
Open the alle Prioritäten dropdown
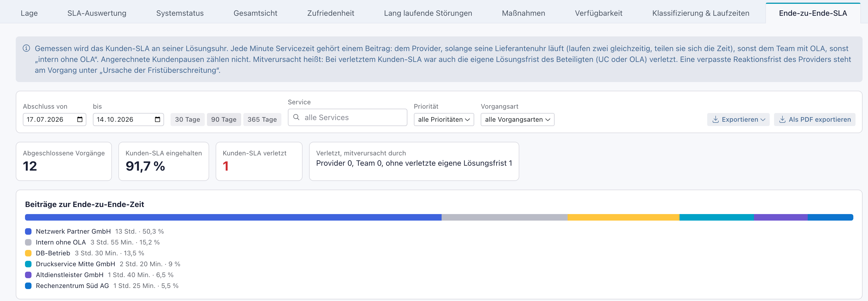click(444, 119)
